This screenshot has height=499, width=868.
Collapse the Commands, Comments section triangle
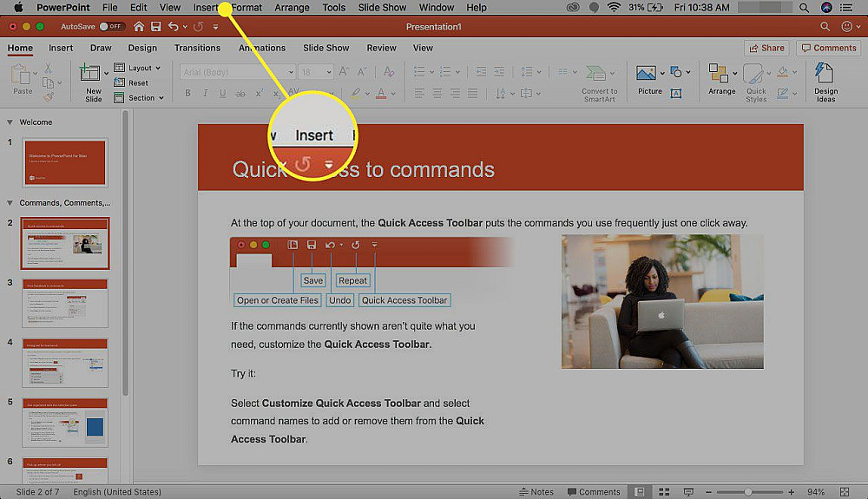(x=10, y=203)
